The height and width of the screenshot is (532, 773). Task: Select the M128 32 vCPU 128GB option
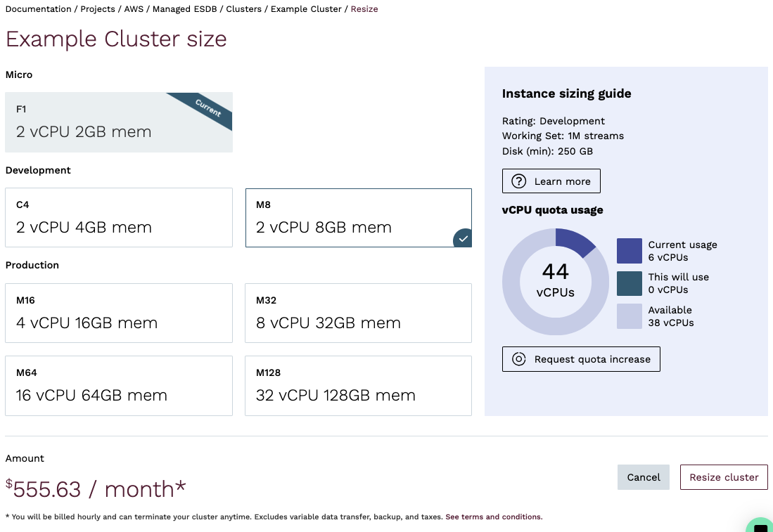[358, 385]
